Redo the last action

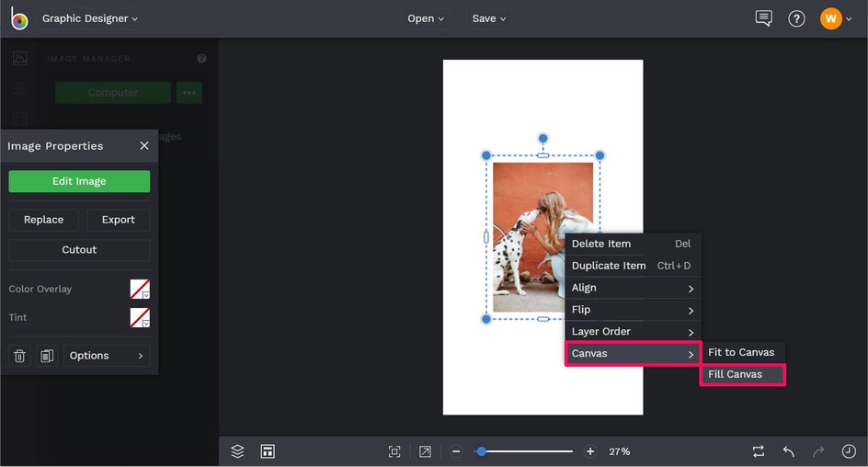tap(818, 451)
